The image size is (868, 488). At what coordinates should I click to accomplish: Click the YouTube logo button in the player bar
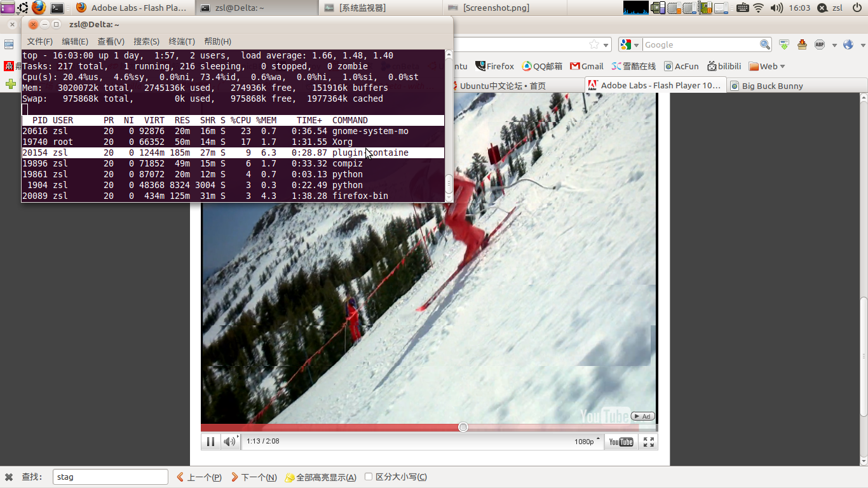pyautogui.click(x=621, y=442)
